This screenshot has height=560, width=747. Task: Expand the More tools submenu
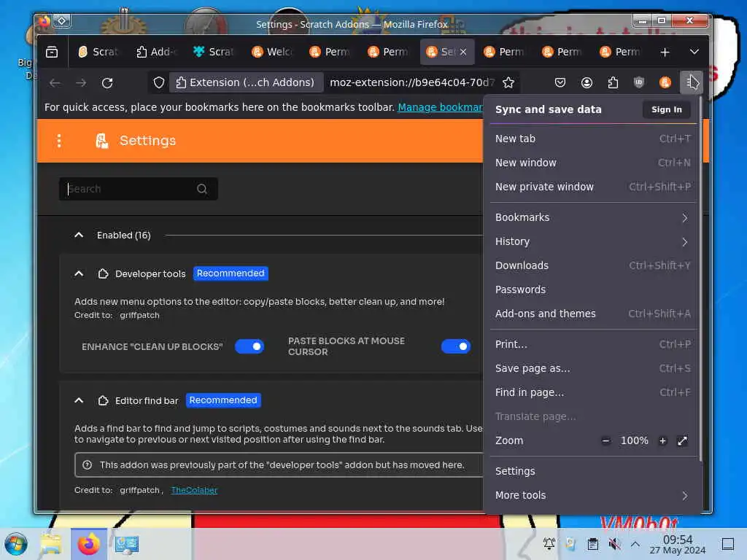pos(593,495)
